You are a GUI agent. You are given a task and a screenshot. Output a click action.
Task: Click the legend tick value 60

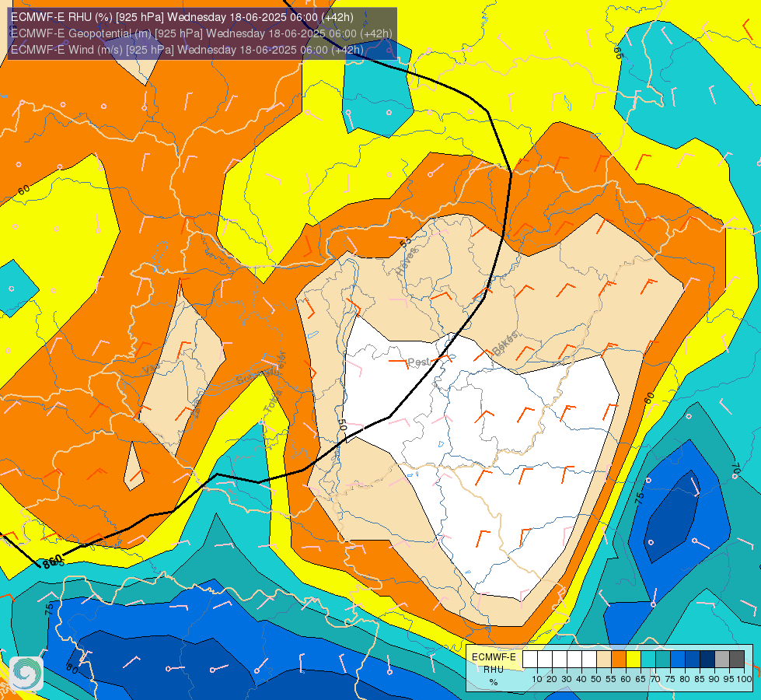(x=626, y=679)
